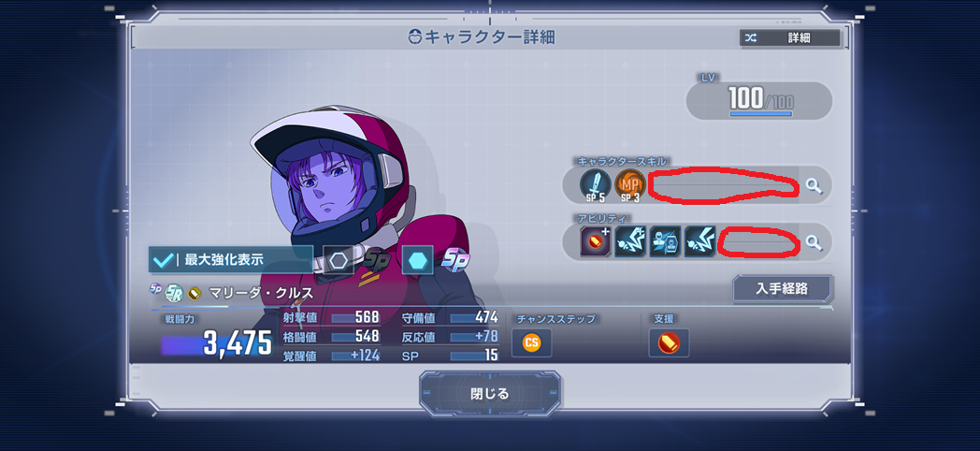
Task: Select the first ability bullet-plus icon
Action: [x=595, y=242]
